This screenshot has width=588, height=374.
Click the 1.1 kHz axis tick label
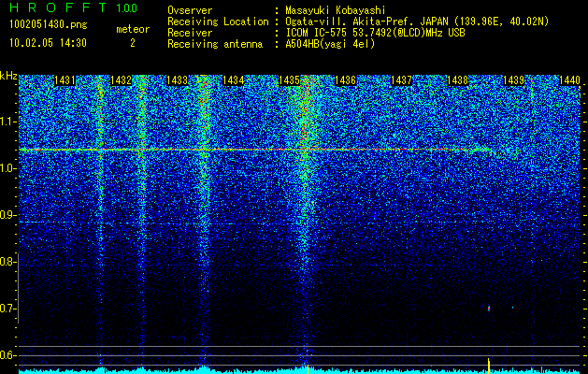pos(7,122)
